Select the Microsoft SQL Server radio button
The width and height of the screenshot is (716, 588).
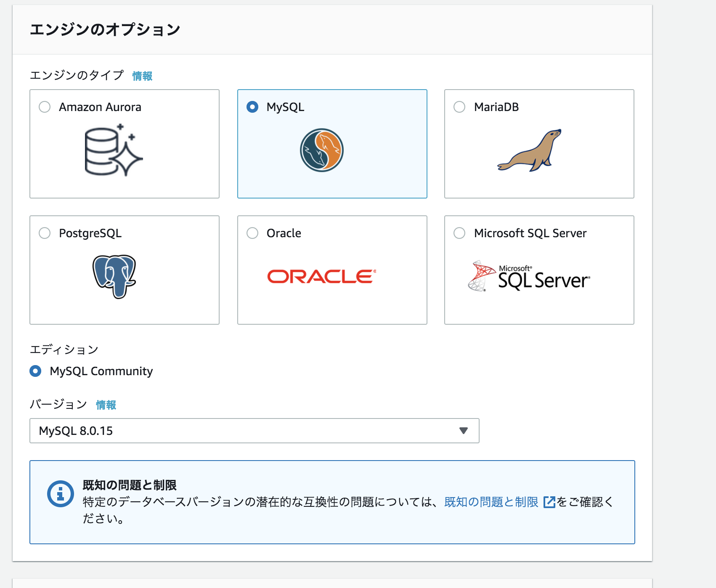[459, 233]
